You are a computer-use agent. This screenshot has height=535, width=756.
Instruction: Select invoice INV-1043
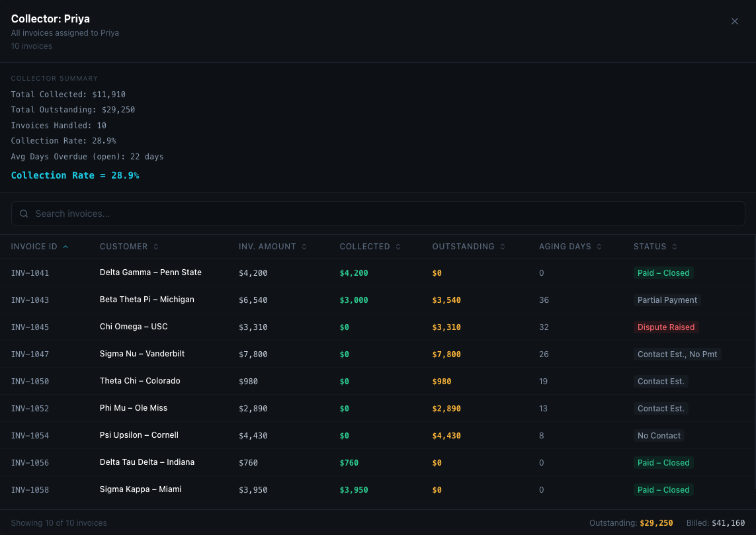click(30, 300)
